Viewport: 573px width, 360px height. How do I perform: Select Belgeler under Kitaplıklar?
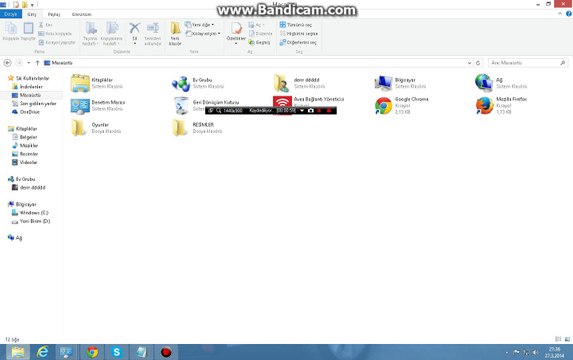pyautogui.click(x=24, y=137)
